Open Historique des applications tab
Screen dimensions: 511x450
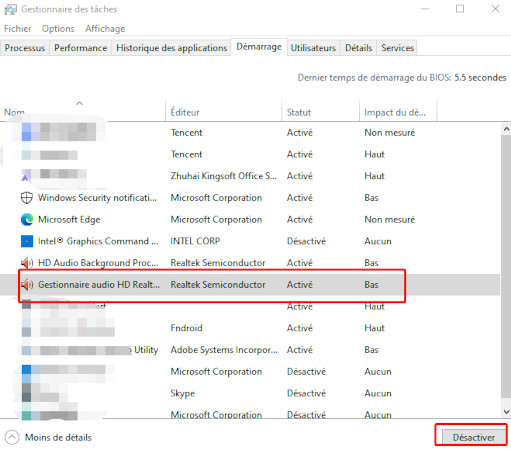(x=171, y=48)
